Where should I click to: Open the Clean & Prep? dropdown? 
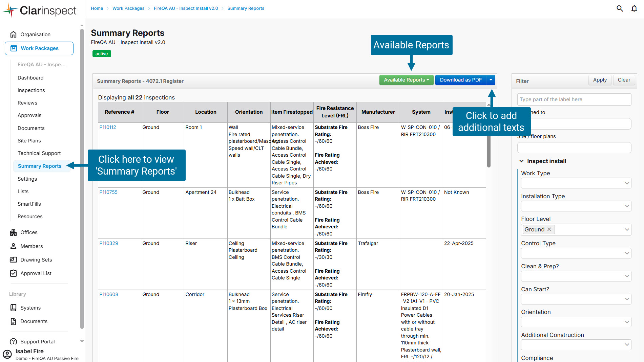coord(576,276)
